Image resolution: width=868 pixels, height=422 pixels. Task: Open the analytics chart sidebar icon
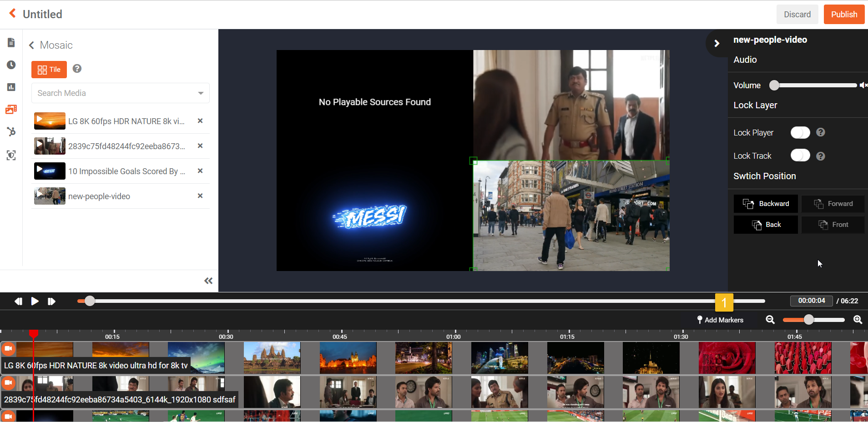pyautogui.click(x=11, y=87)
